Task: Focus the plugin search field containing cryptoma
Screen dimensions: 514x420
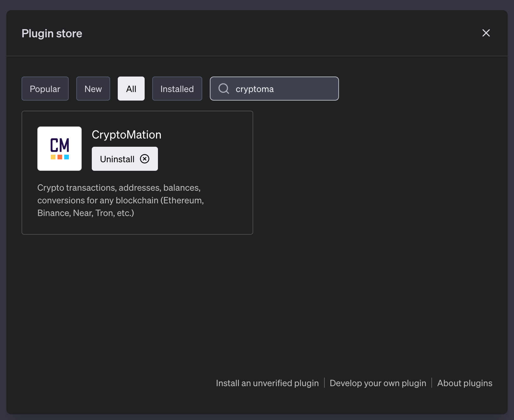Action: (274, 89)
